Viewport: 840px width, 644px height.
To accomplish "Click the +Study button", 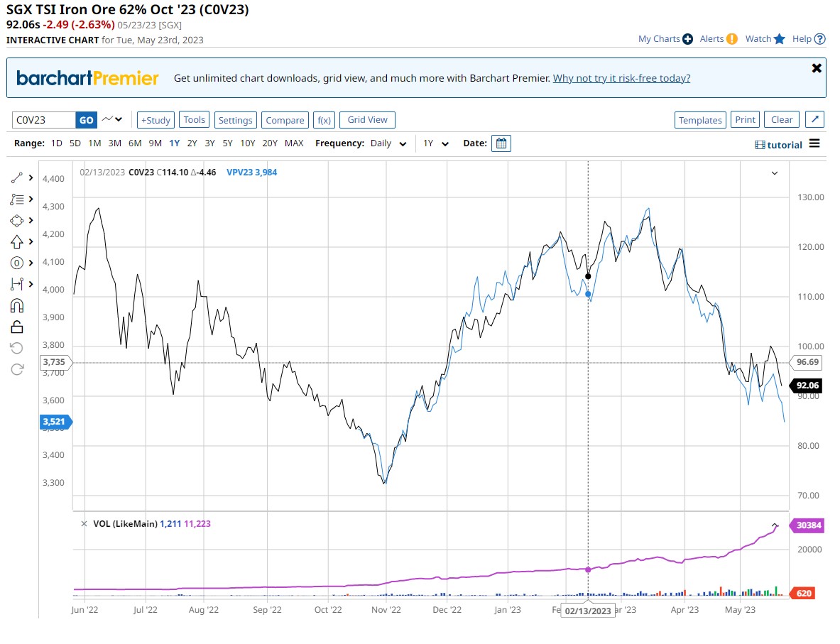I will (156, 120).
